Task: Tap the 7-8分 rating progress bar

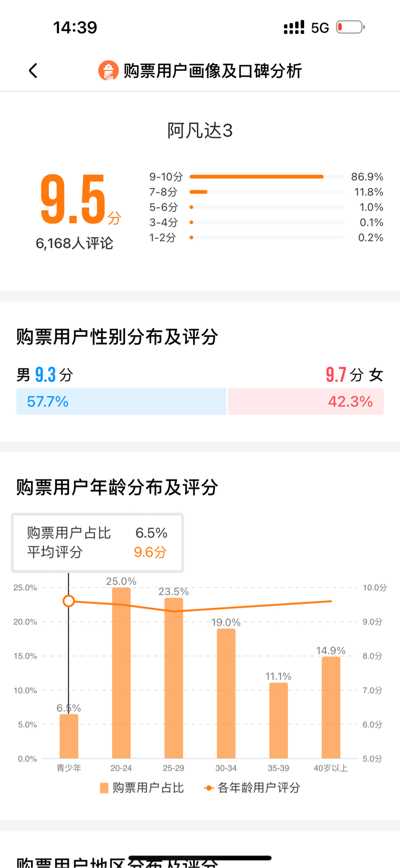Action: pos(267,192)
